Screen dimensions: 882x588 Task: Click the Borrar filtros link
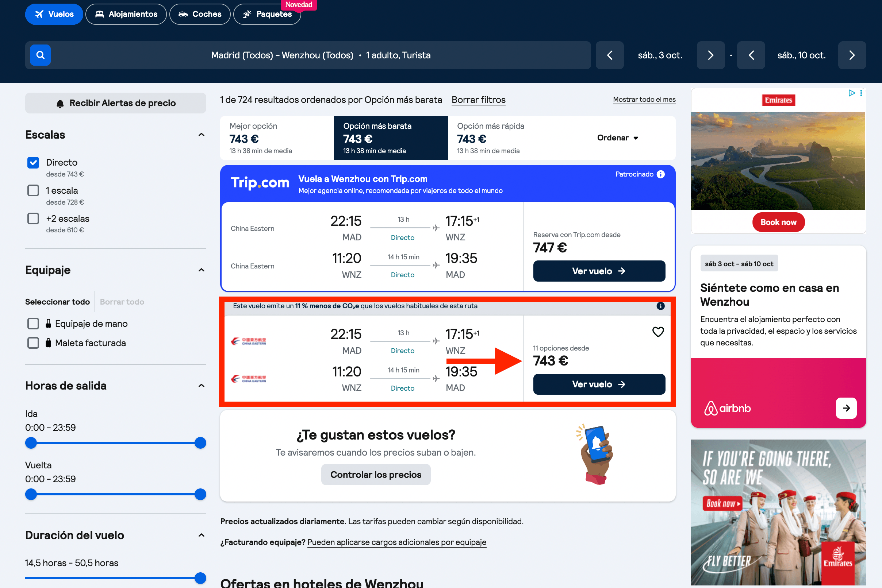click(x=479, y=100)
